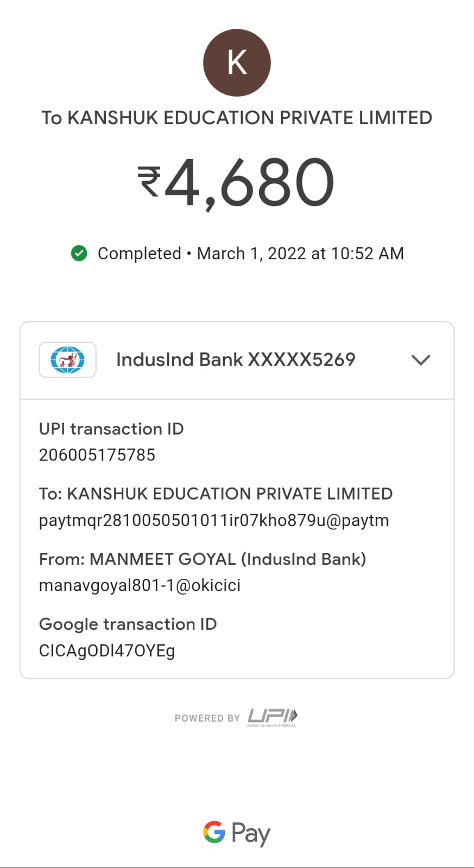
Task: Expand the bank details chevron arrow
Action: point(421,360)
